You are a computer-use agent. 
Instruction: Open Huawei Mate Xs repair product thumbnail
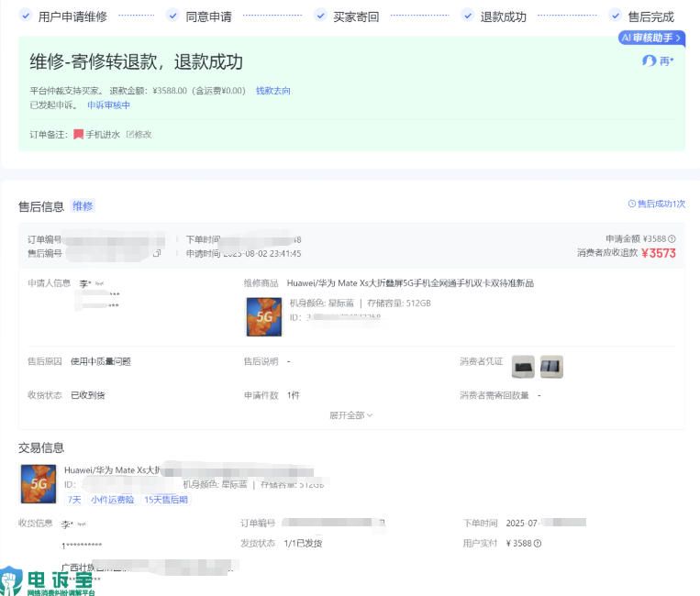tap(264, 316)
